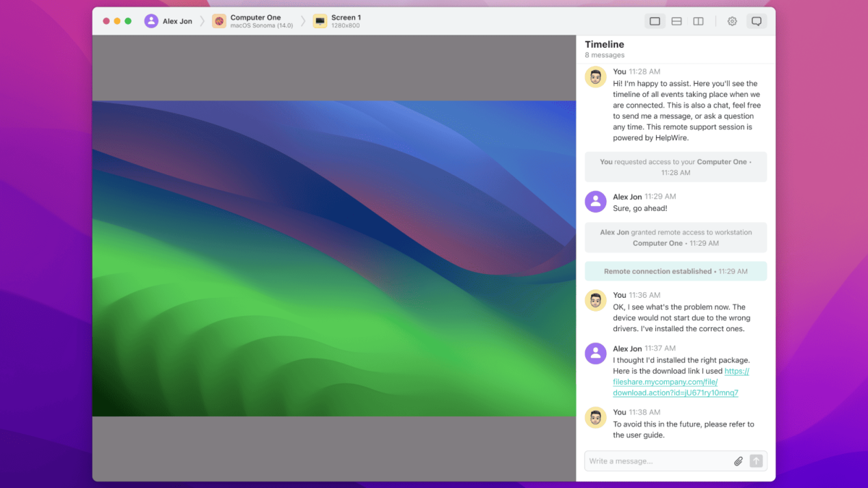
Task: Click the Write a message input field
Action: click(x=658, y=461)
